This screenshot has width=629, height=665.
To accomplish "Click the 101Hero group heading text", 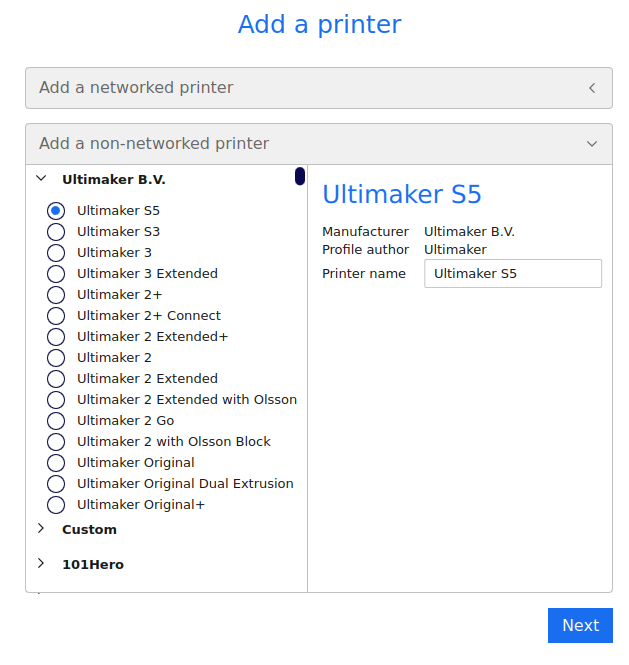I will click(93, 565).
